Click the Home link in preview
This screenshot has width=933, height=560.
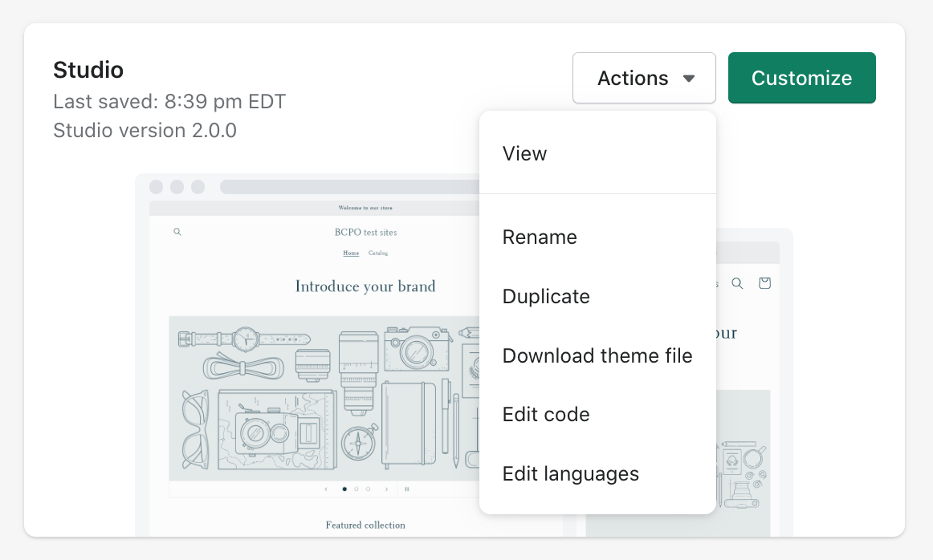click(351, 254)
